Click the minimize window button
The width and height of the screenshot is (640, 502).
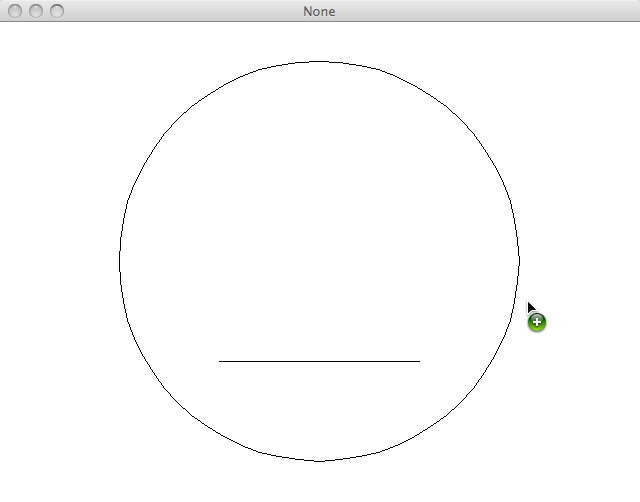click(36, 11)
